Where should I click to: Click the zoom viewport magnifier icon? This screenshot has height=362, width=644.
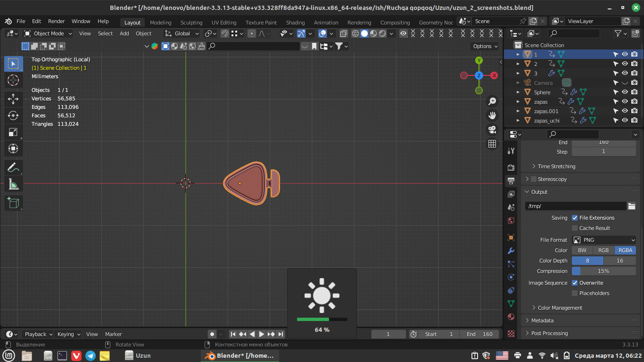[x=492, y=101]
